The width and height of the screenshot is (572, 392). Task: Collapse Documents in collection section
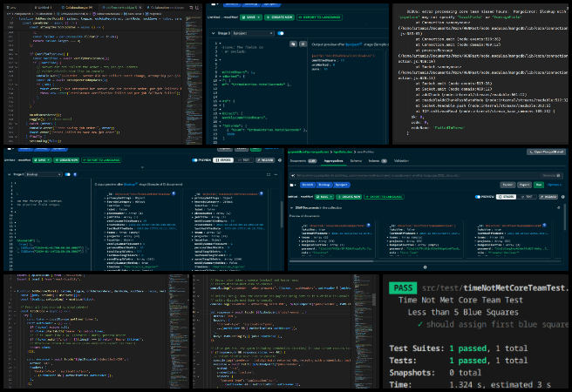[291, 207]
